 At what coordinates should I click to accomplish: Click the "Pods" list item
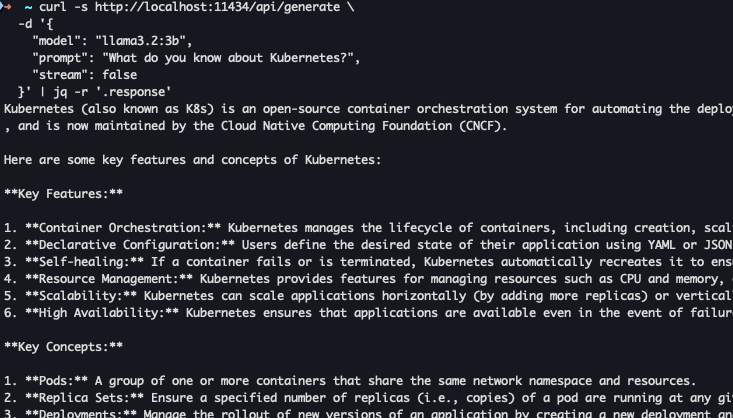pos(350,381)
